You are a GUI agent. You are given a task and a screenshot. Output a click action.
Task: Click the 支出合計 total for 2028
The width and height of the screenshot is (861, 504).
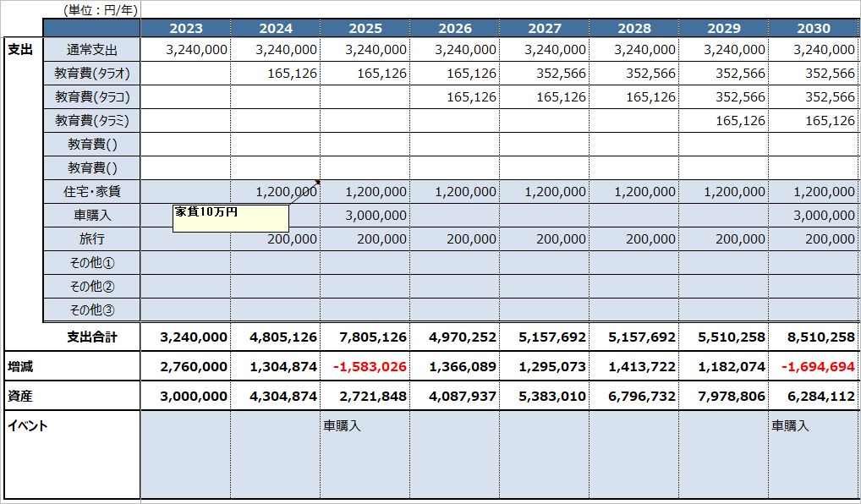point(634,337)
